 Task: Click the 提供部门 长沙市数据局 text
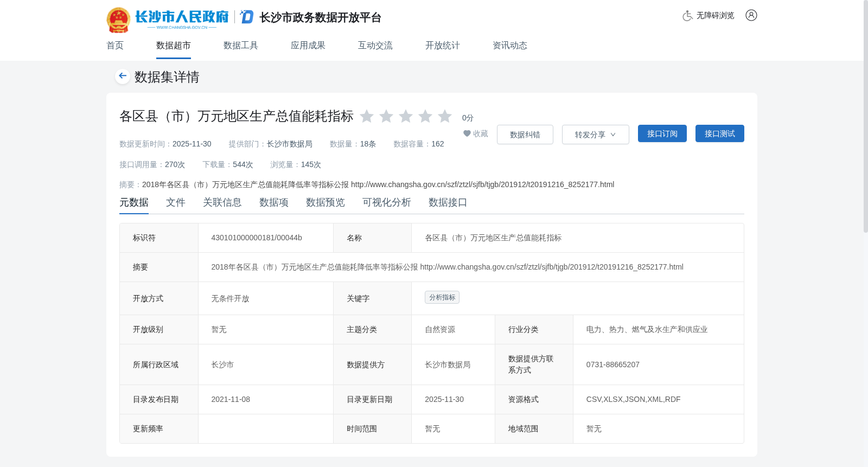[x=271, y=144]
